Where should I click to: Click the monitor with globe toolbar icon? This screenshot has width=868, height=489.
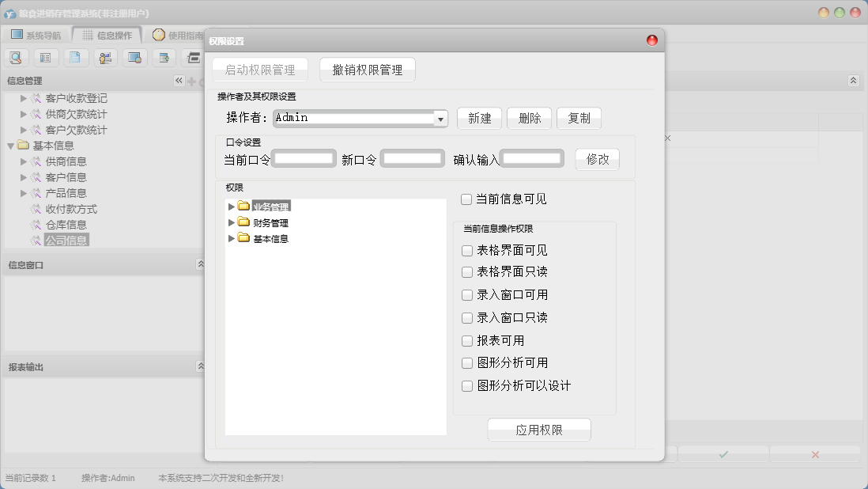click(134, 58)
